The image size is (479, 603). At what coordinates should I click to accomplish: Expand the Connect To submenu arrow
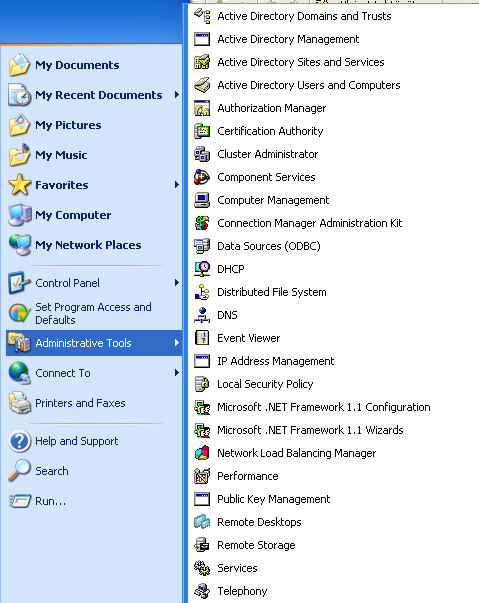click(x=176, y=373)
